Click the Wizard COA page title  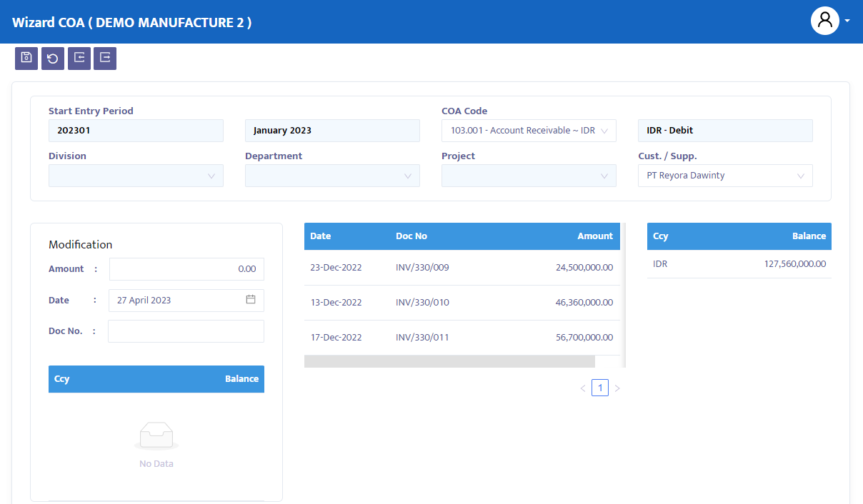coord(131,22)
